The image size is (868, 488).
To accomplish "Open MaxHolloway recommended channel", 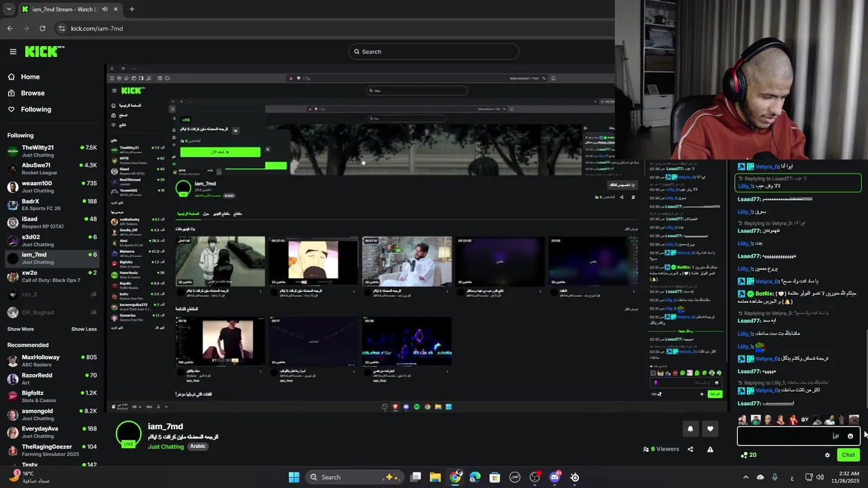I will [51, 361].
